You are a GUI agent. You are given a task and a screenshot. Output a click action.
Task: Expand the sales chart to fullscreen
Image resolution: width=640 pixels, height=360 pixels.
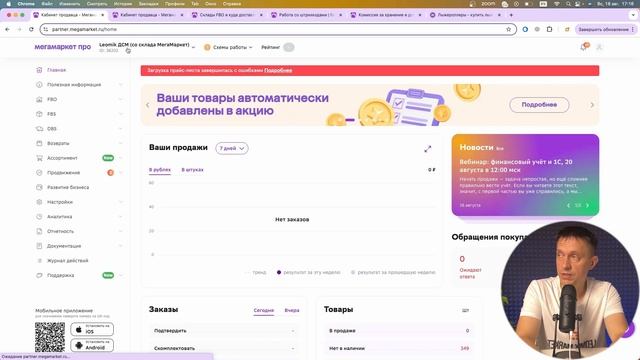click(427, 149)
